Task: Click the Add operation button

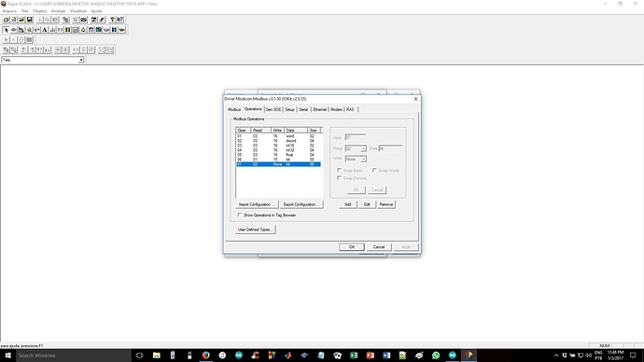Action: pyautogui.click(x=348, y=204)
